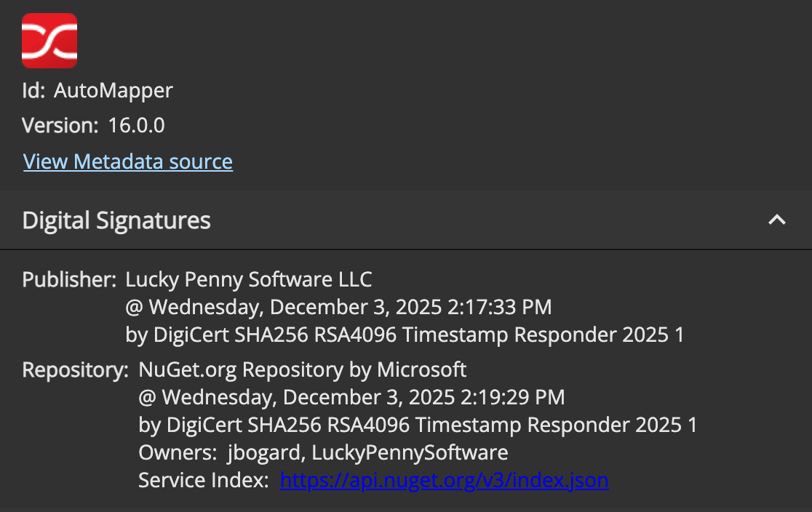
Task: Select NuGet.org Repository by Microsoft text
Action: click(303, 369)
